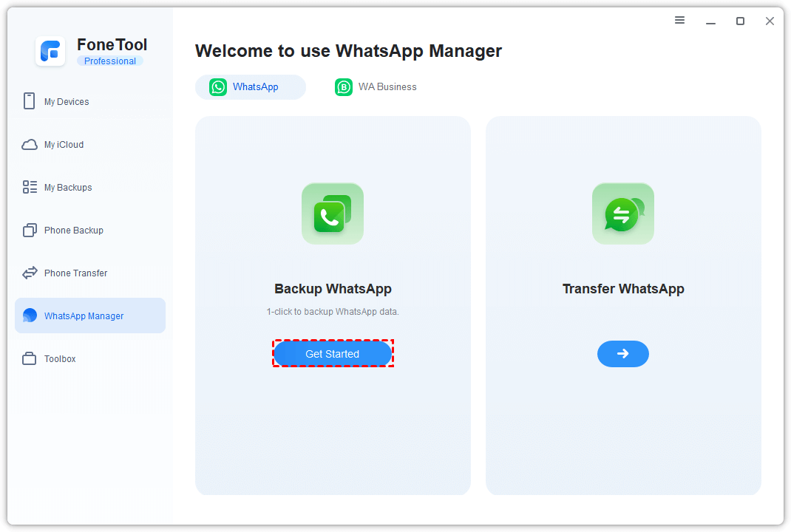Click the blue arrow button under Transfer WhatsApp
This screenshot has height=532, width=791.
click(x=623, y=354)
